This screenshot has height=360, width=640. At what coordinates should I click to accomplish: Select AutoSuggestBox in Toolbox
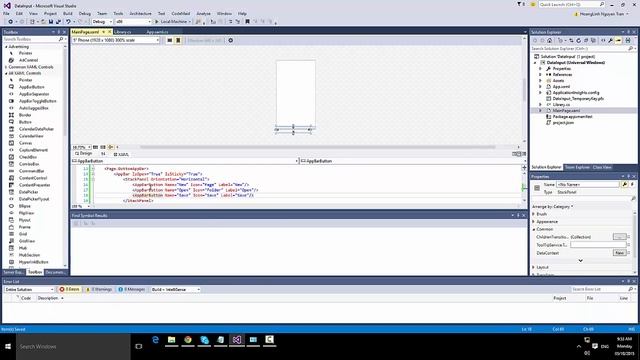[33, 108]
